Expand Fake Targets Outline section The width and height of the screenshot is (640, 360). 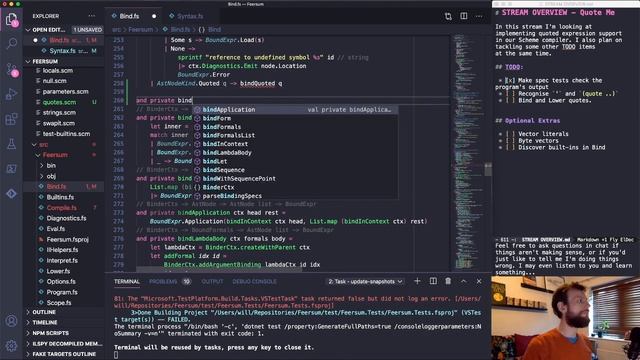(64, 354)
